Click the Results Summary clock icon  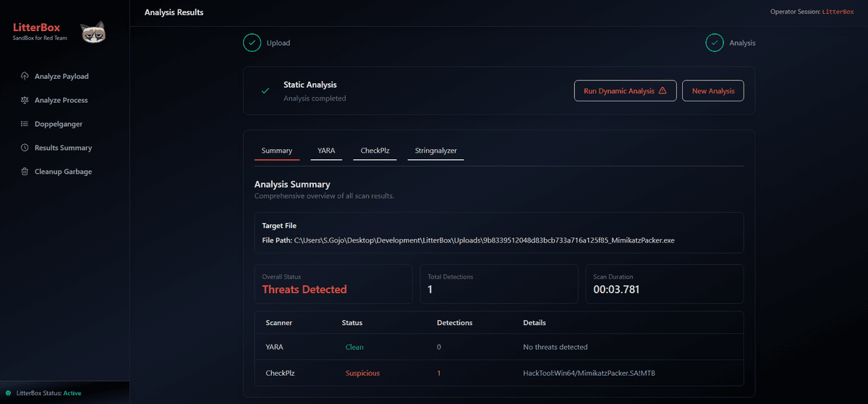coord(25,148)
